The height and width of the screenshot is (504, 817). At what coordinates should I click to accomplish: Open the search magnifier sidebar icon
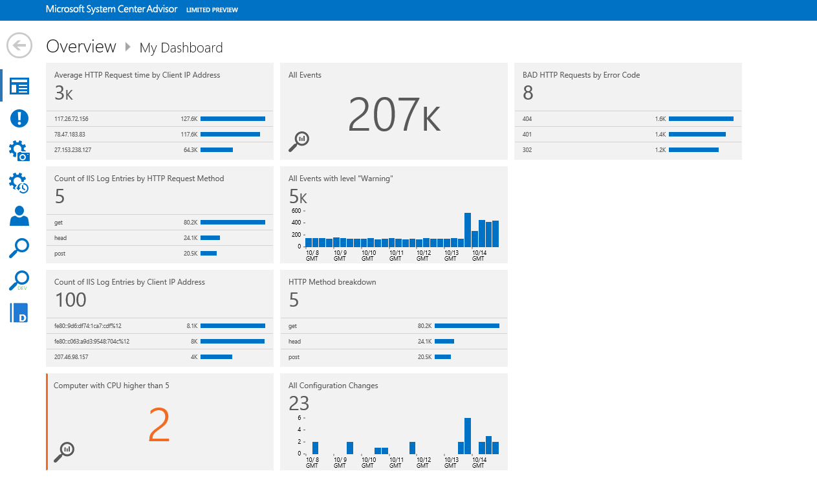19,248
